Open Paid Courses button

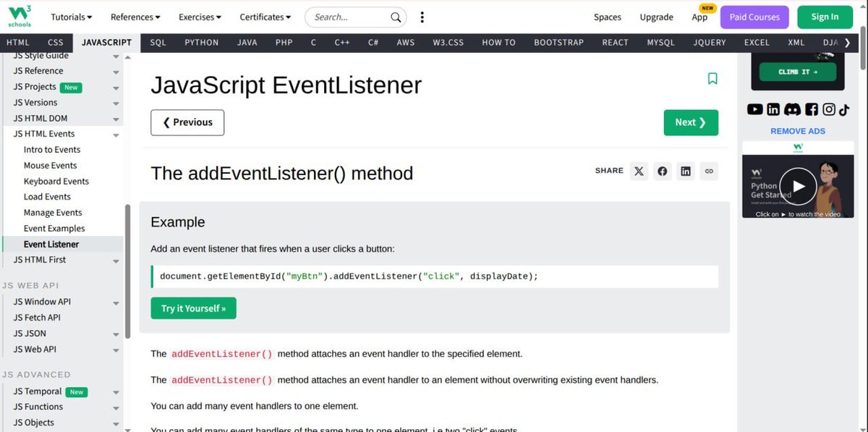pyautogui.click(x=754, y=17)
